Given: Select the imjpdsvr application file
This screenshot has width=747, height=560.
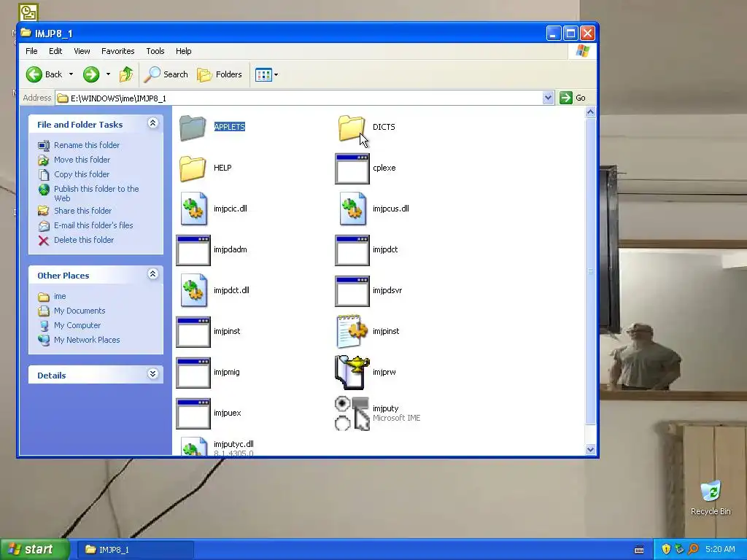Looking at the screenshot, I should click(x=368, y=290).
